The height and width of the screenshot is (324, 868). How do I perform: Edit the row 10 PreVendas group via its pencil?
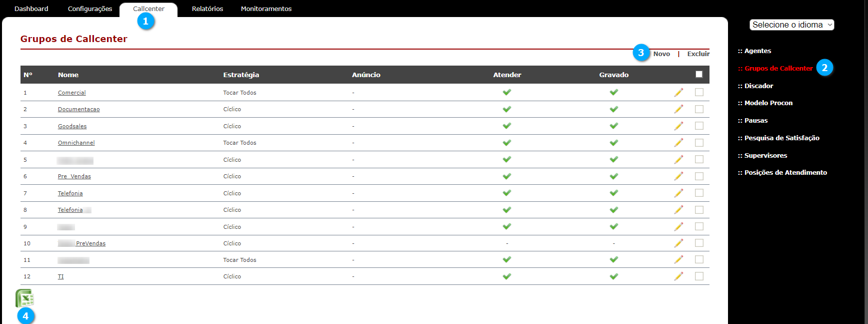[678, 243]
